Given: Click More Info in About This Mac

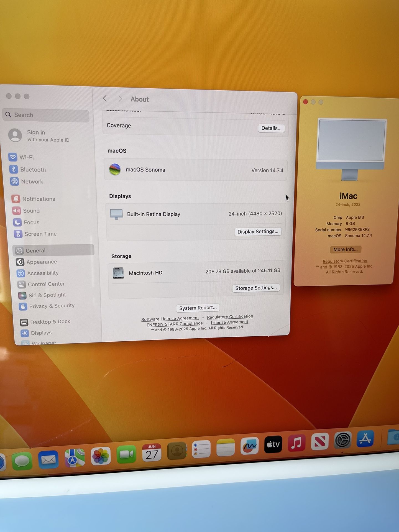Looking at the screenshot, I should (x=346, y=249).
